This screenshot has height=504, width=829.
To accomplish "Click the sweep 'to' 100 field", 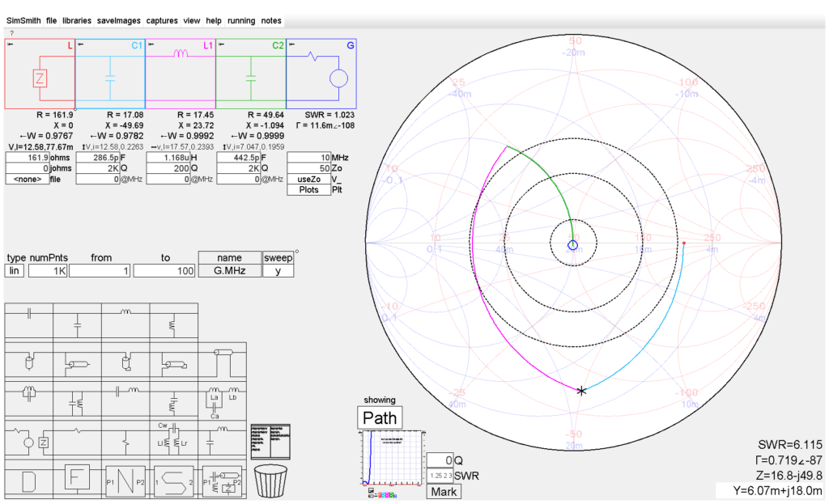I will click(164, 271).
